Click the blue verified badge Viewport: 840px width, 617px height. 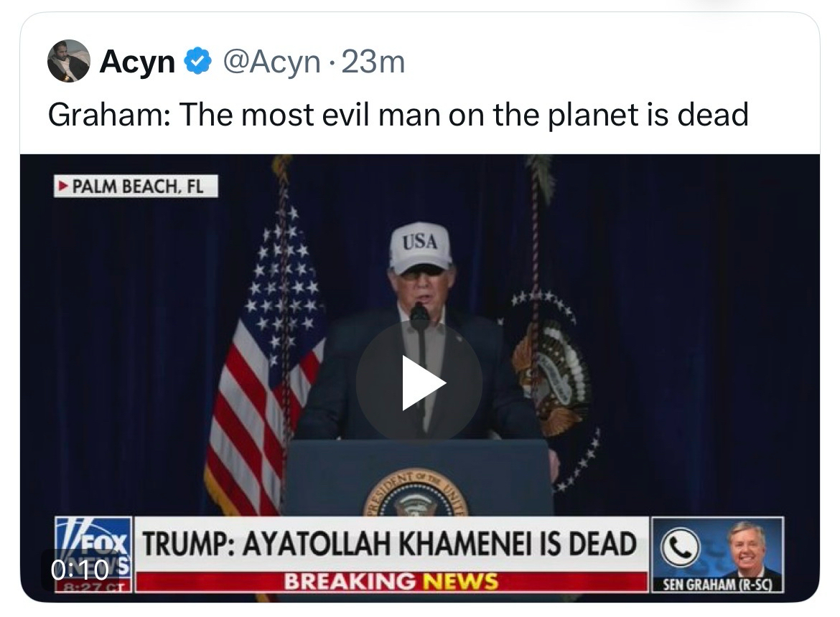point(197,62)
